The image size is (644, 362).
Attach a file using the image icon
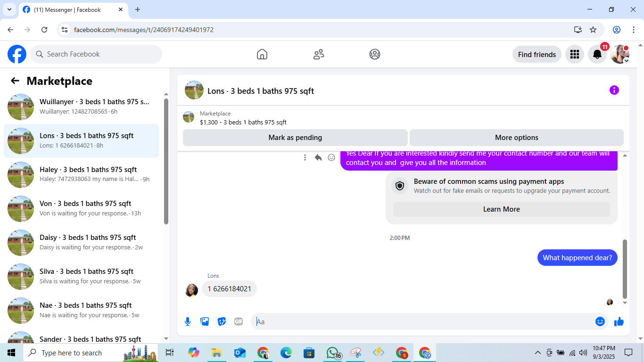pos(205,321)
